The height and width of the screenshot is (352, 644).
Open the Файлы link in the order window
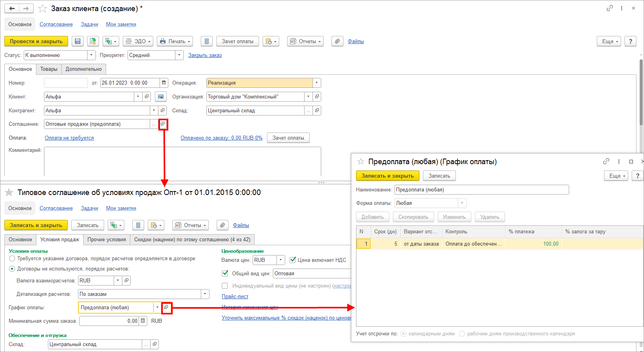(x=356, y=41)
